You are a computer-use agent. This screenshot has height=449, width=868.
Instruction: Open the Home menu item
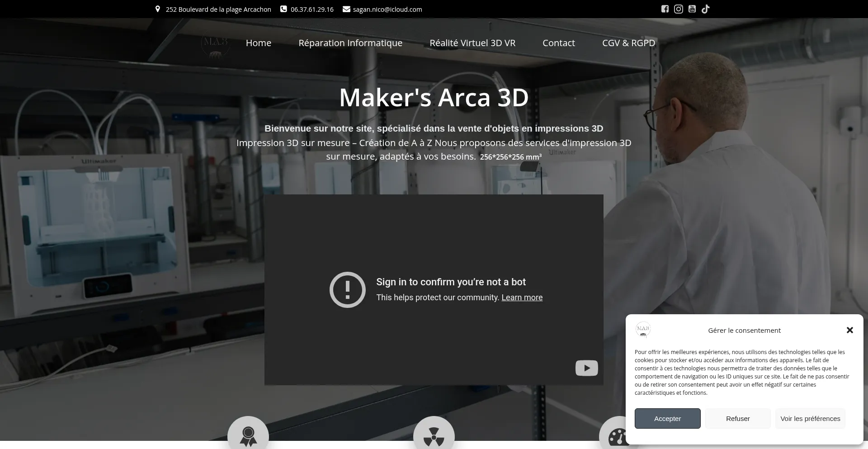coord(258,43)
